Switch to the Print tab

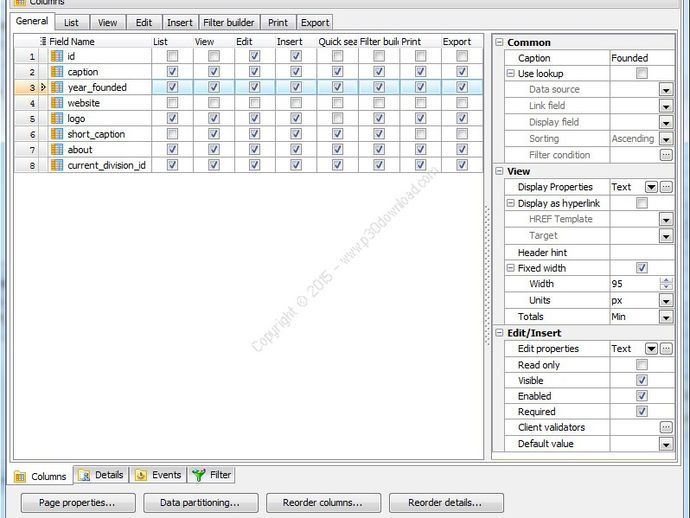[278, 22]
